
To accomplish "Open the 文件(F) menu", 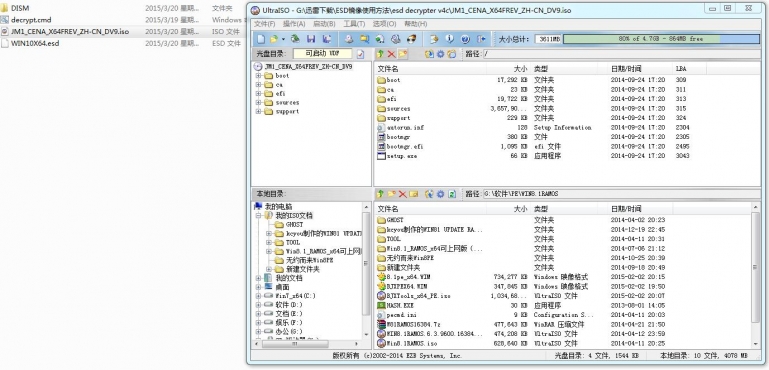I will coord(264,24).
